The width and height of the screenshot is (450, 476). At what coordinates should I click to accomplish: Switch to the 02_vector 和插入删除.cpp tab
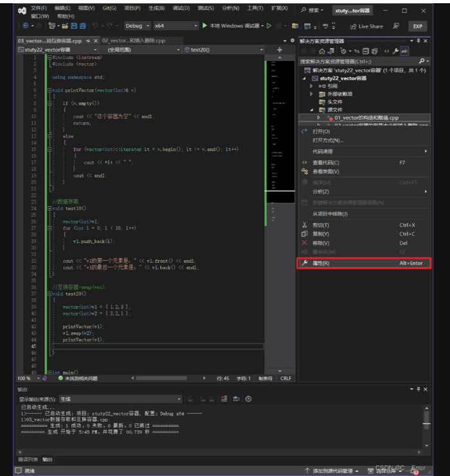[132, 40]
